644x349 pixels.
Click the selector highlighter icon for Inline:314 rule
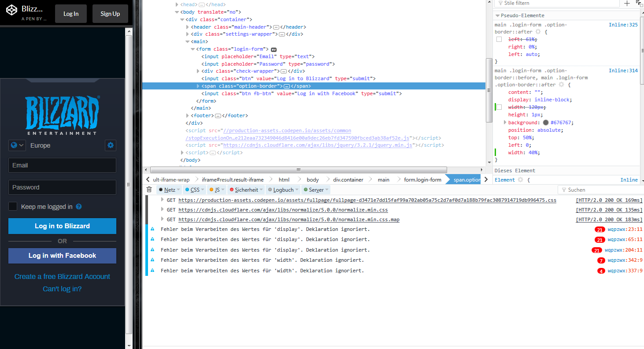pos(561,85)
